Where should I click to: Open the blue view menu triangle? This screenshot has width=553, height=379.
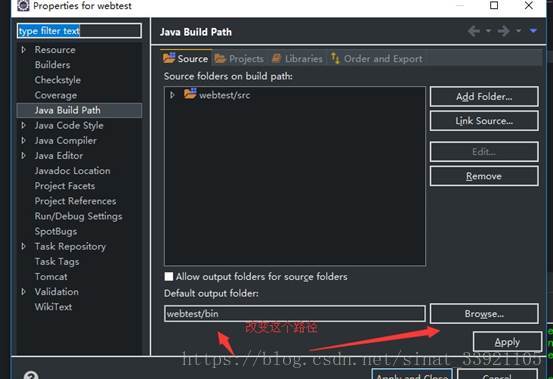[533, 31]
